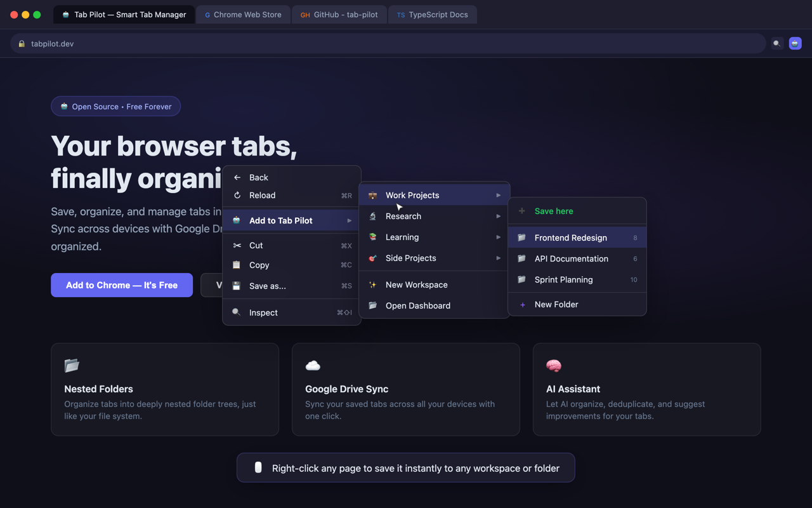Click the brain icon on the AI Assistant card
The height and width of the screenshot is (508, 812).
click(x=553, y=365)
